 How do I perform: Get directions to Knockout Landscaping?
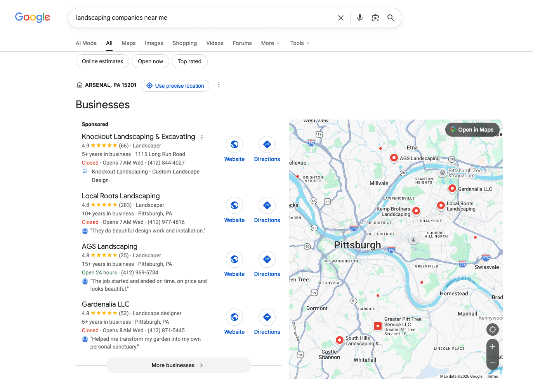click(267, 144)
